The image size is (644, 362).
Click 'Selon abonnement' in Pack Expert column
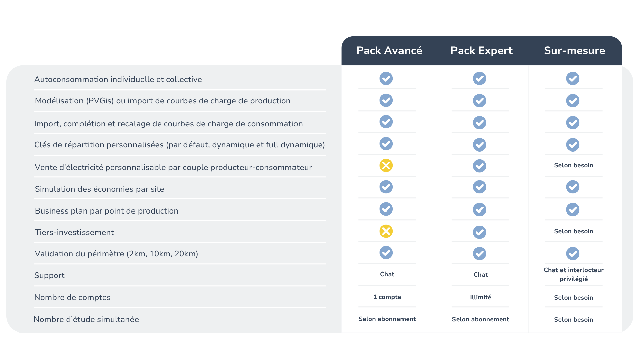(x=480, y=319)
